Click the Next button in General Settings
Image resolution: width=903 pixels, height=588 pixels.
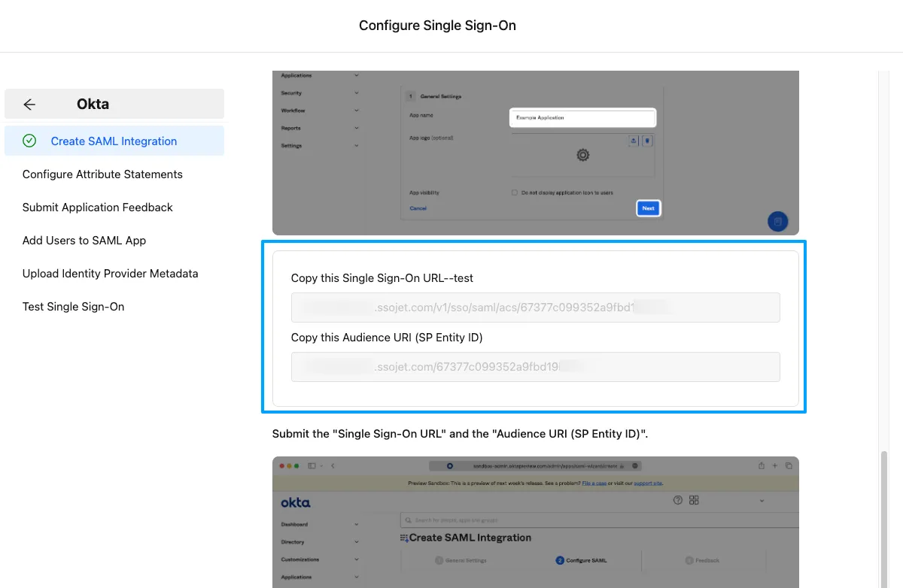[x=648, y=208]
